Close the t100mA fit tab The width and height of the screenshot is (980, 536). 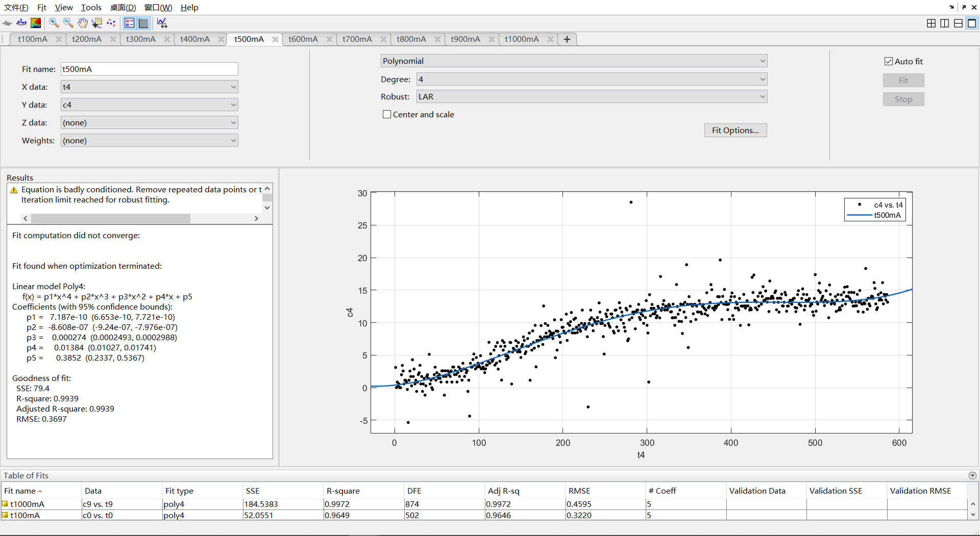tap(59, 39)
